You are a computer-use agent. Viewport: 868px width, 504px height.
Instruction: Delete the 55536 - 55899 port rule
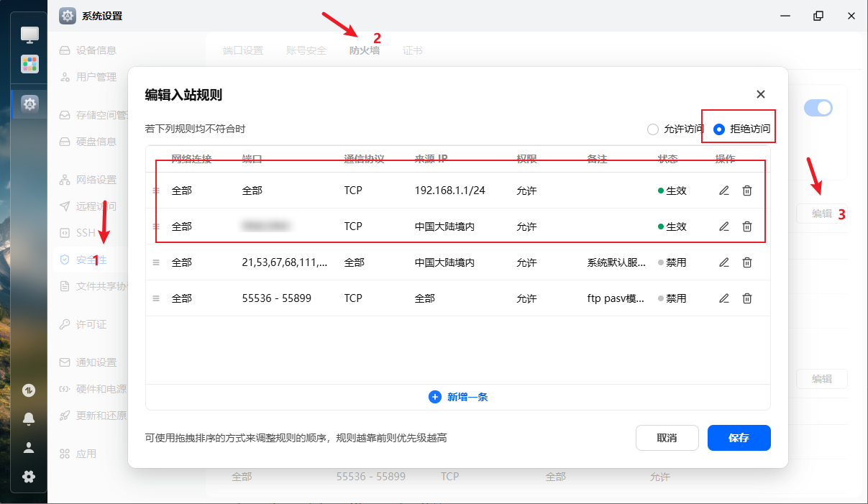point(747,298)
